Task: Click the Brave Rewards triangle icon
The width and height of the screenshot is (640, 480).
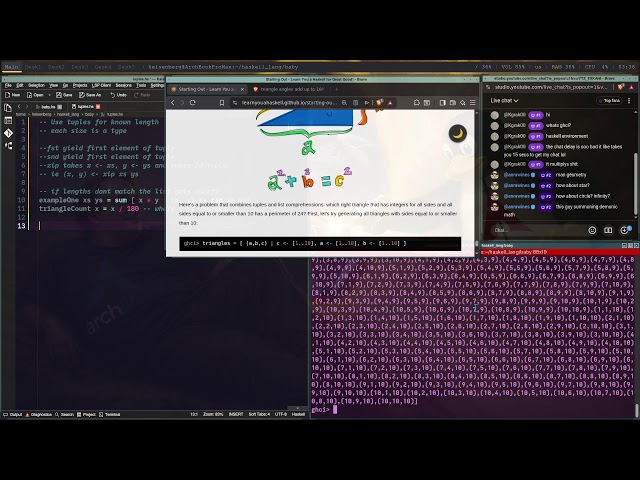Action: 390,102
